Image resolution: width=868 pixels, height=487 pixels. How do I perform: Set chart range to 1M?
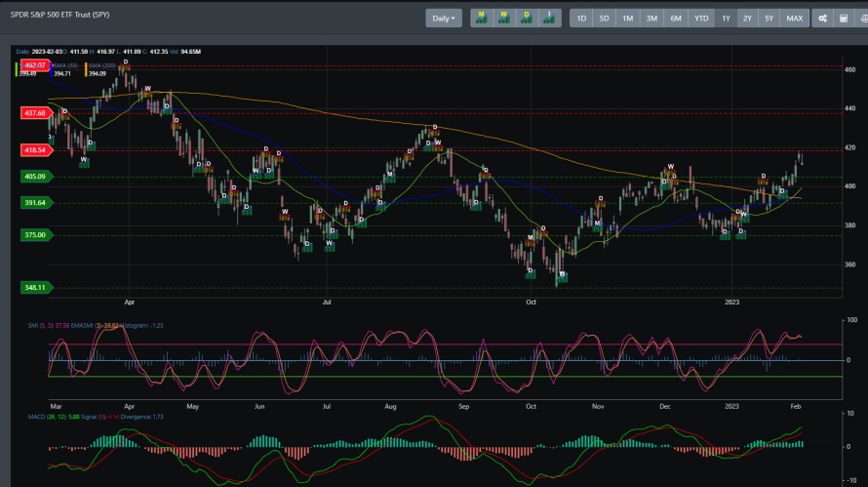click(627, 19)
